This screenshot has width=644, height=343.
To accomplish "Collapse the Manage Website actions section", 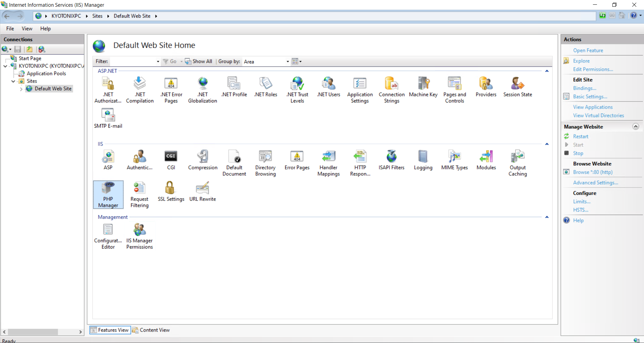I will [636, 127].
